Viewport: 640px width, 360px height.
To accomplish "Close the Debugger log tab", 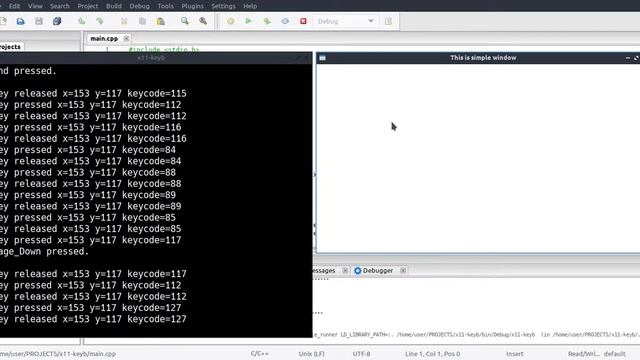I will (403, 271).
